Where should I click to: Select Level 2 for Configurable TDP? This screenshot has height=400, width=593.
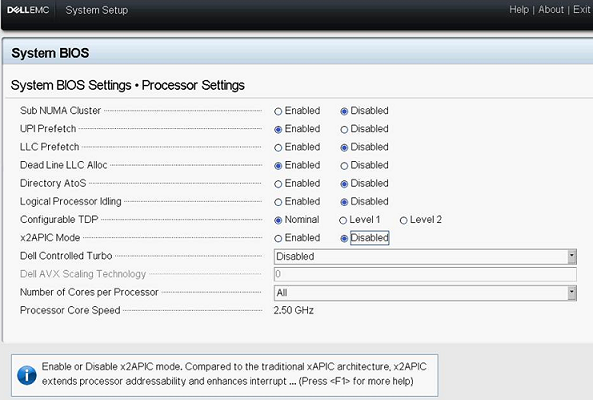coord(404,220)
